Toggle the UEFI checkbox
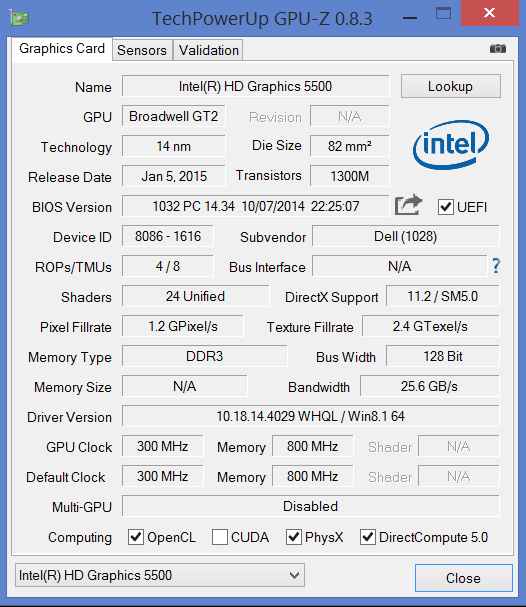 click(445, 207)
